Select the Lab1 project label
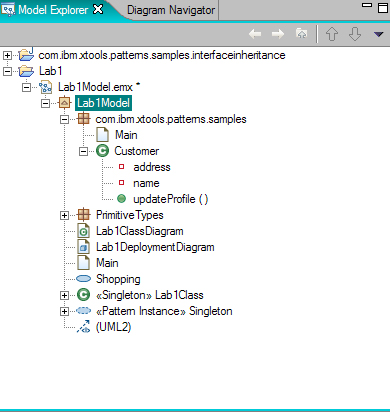 (x=50, y=71)
